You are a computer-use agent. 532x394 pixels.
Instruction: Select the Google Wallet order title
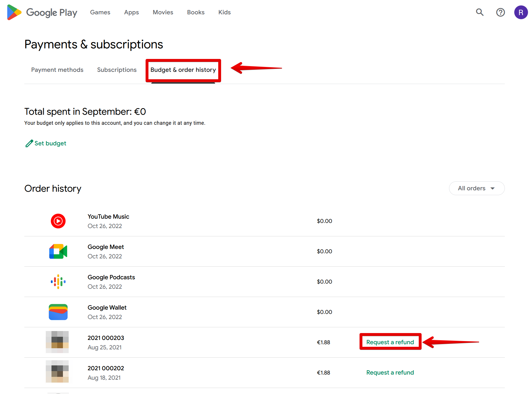click(x=107, y=308)
